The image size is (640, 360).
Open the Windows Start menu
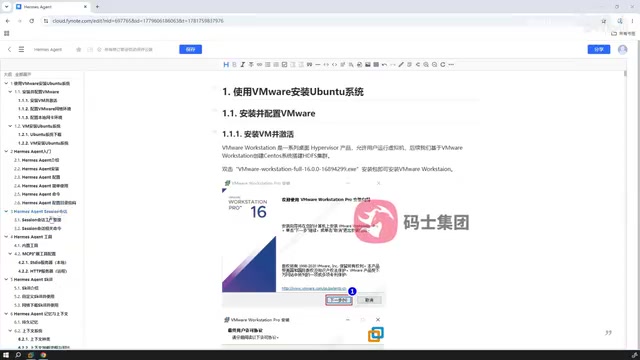click(x=6, y=355)
